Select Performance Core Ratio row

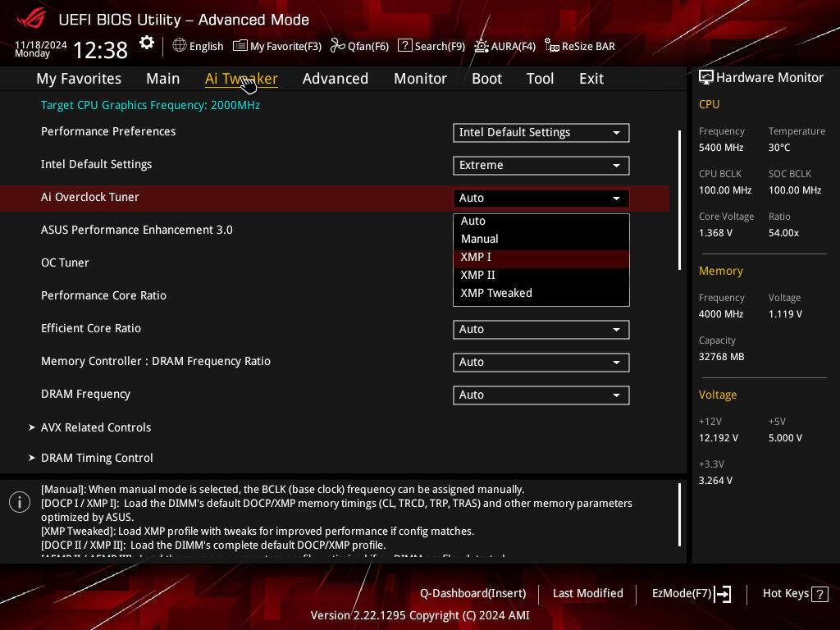[103, 295]
